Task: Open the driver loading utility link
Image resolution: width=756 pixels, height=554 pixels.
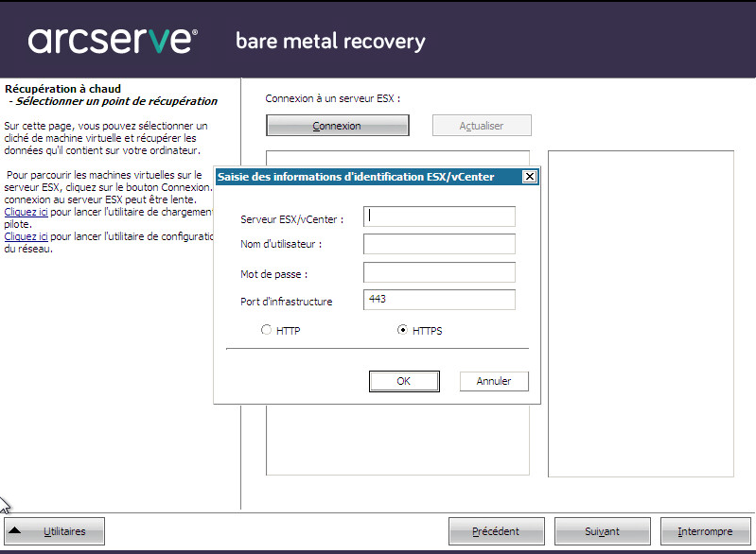Action: pos(26,212)
